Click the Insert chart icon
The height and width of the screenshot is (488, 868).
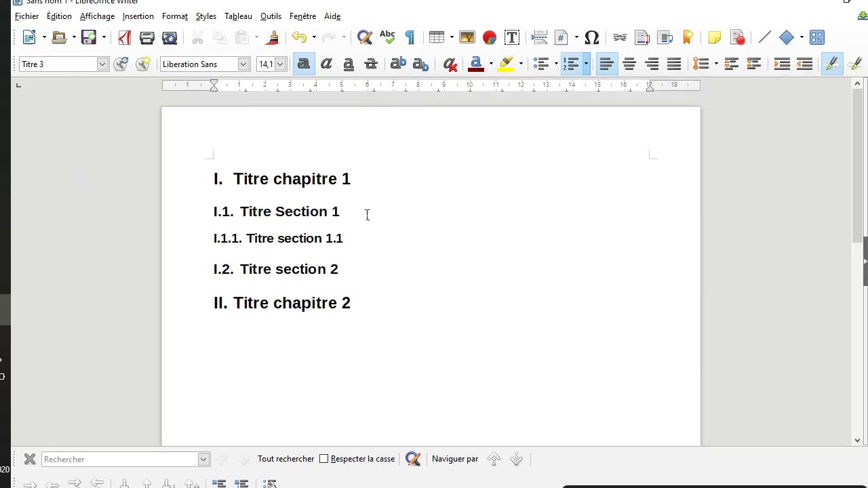click(x=490, y=38)
